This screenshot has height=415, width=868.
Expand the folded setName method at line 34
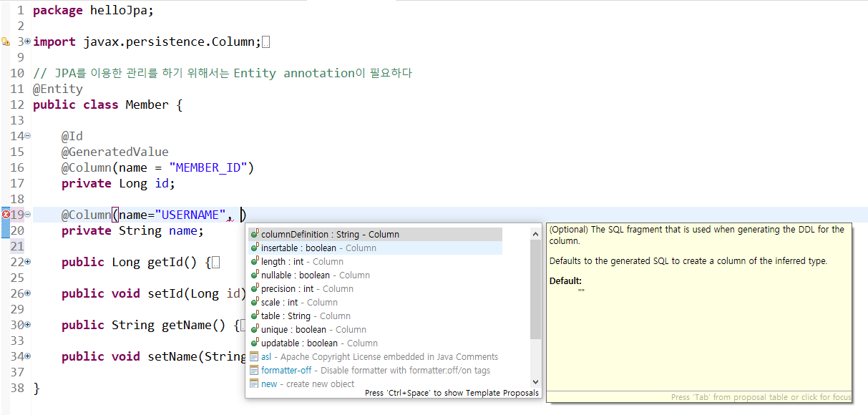tap(28, 356)
